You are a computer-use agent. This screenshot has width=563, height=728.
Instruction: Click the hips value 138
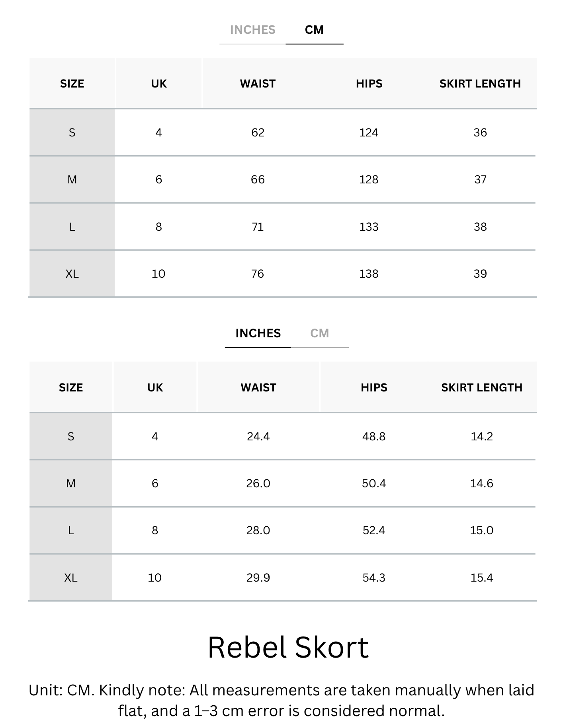pyautogui.click(x=369, y=274)
